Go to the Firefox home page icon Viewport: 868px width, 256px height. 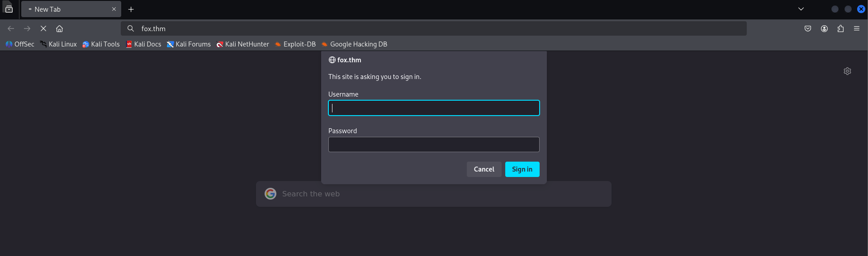(59, 28)
